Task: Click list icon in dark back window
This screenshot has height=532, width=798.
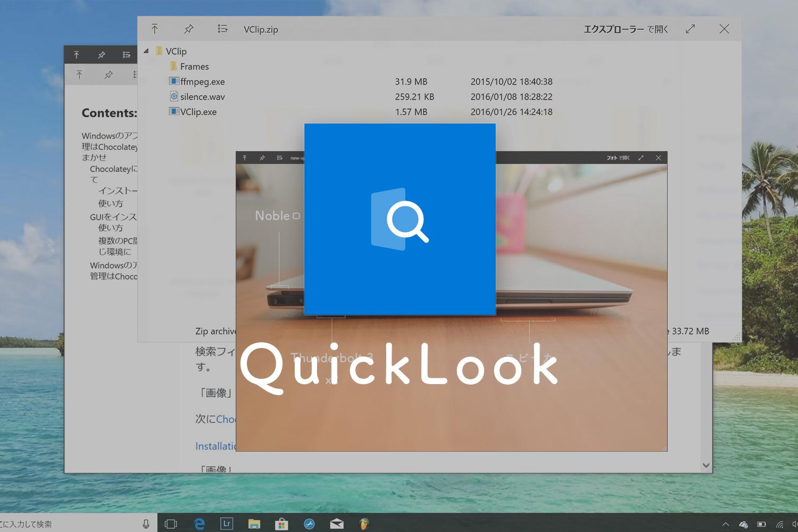Action: (x=126, y=55)
